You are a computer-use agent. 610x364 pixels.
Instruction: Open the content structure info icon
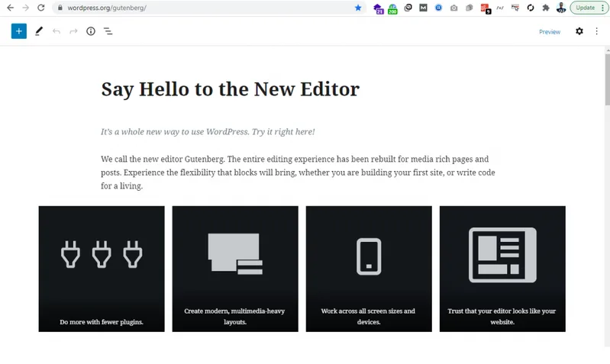[x=91, y=31]
